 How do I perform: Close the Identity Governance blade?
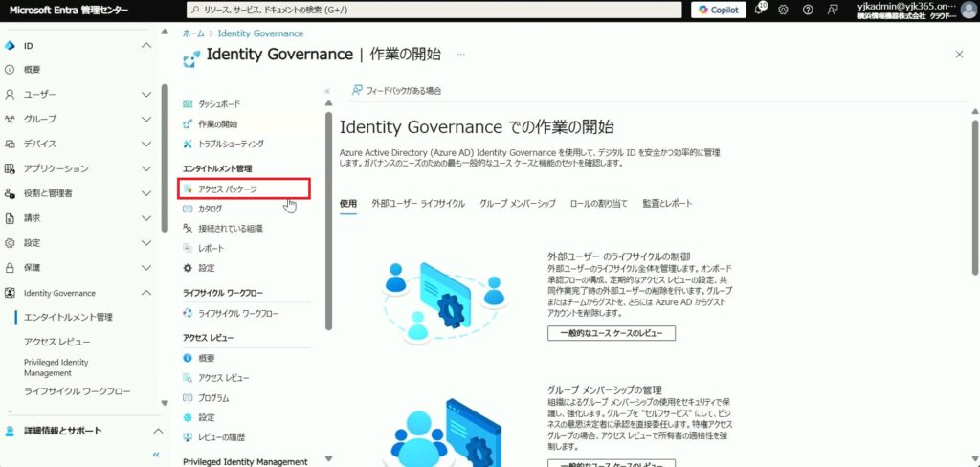pos(959,55)
